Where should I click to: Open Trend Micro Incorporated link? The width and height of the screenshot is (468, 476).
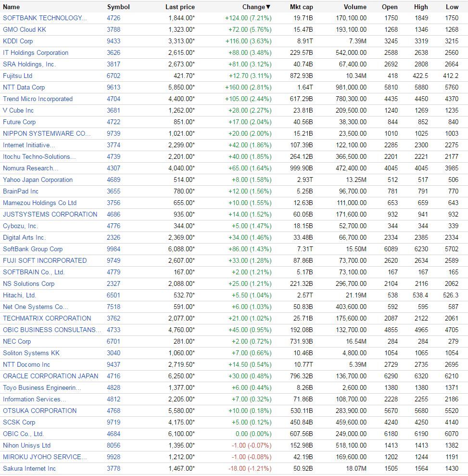pyautogui.click(x=38, y=99)
